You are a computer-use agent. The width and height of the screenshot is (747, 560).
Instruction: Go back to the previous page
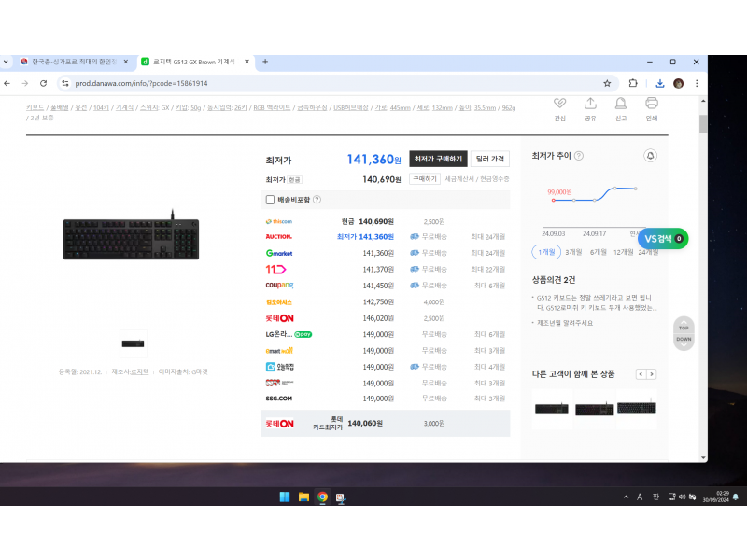[7, 83]
